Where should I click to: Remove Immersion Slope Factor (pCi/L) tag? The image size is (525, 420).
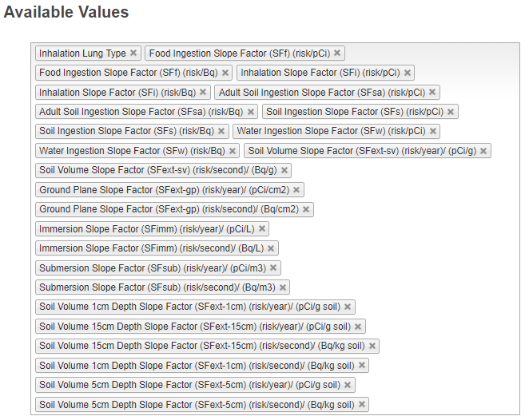261,228
